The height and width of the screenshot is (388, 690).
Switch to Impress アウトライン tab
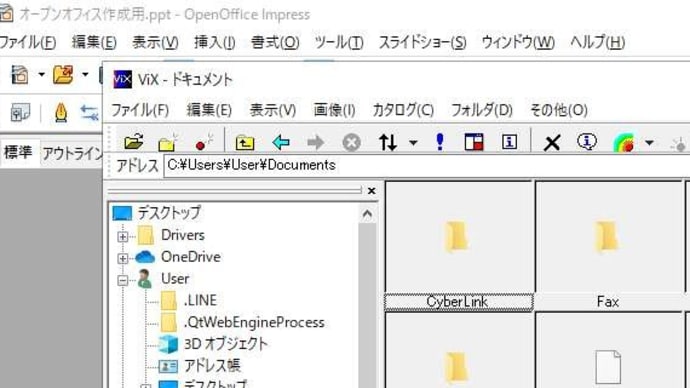[x=72, y=153]
